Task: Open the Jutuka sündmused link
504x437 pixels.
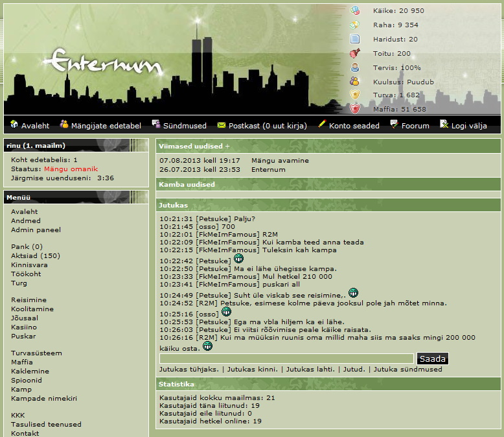Action: point(407,369)
